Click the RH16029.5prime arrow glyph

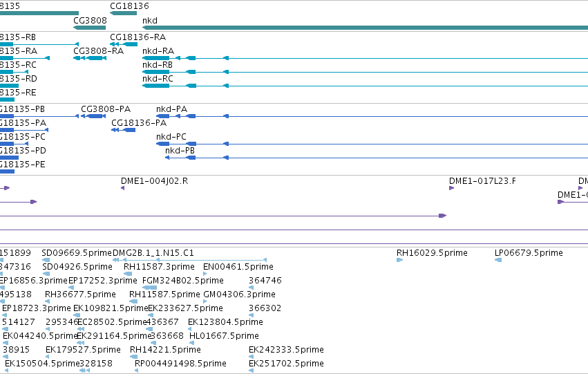pos(400,260)
